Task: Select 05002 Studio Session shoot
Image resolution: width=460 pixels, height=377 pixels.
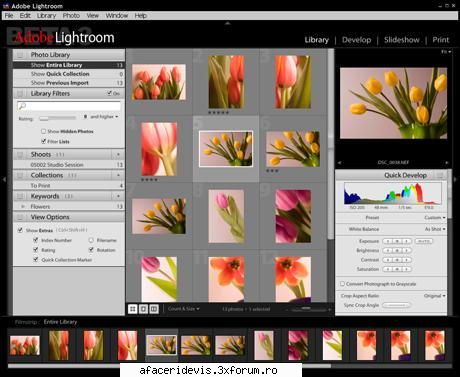Action: click(68, 165)
